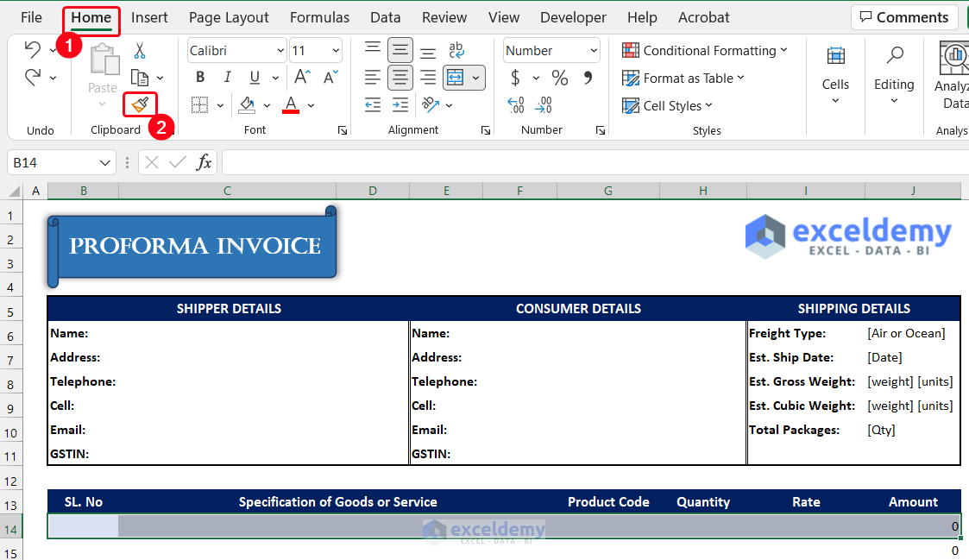Click the Undo arrow icon
Image resolution: width=969 pixels, height=560 pixels.
[x=33, y=50]
